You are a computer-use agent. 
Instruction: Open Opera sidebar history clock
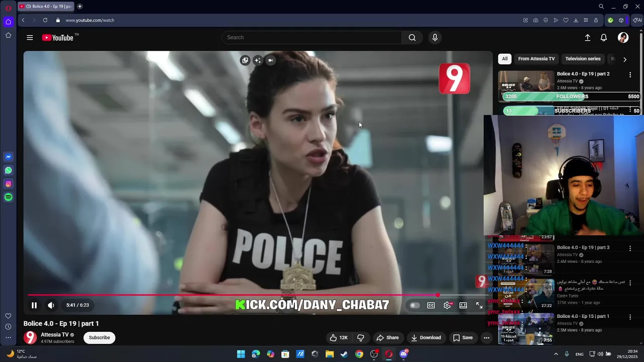pyautogui.click(x=8, y=327)
